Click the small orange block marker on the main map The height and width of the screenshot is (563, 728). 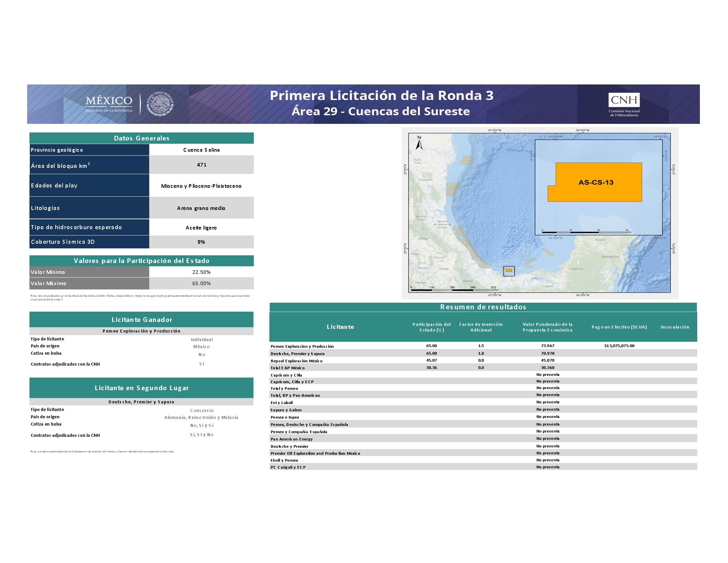point(509,271)
